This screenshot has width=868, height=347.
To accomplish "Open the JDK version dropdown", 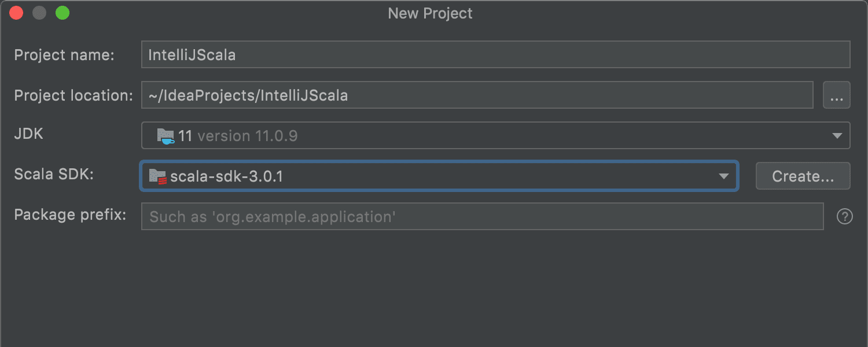I will [495, 135].
